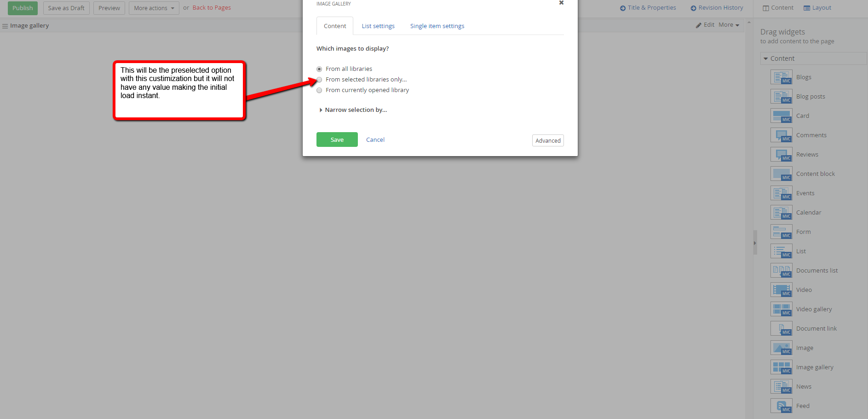Click the Advanced button in the dialog
Image resolution: width=868 pixels, height=419 pixels.
[547, 140]
